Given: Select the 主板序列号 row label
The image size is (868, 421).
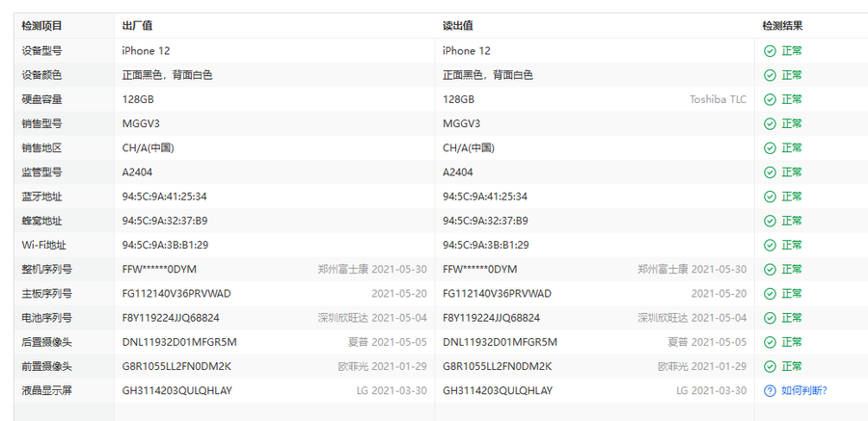Looking at the screenshot, I should pyautogui.click(x=47, y=294).
